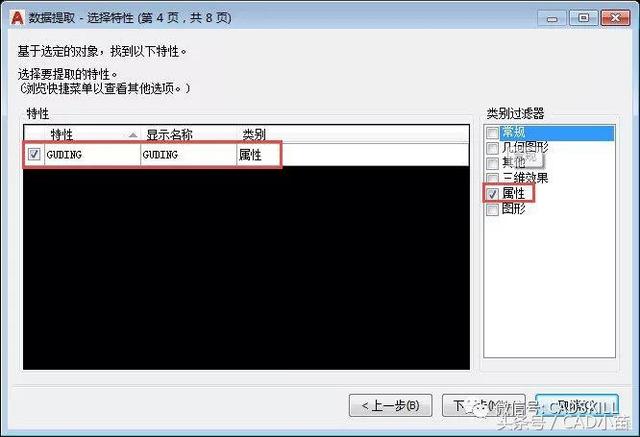Enable the 其他 category filter checkbox
The height and width of the screenshot is (437, 640).
click(492, 163)
